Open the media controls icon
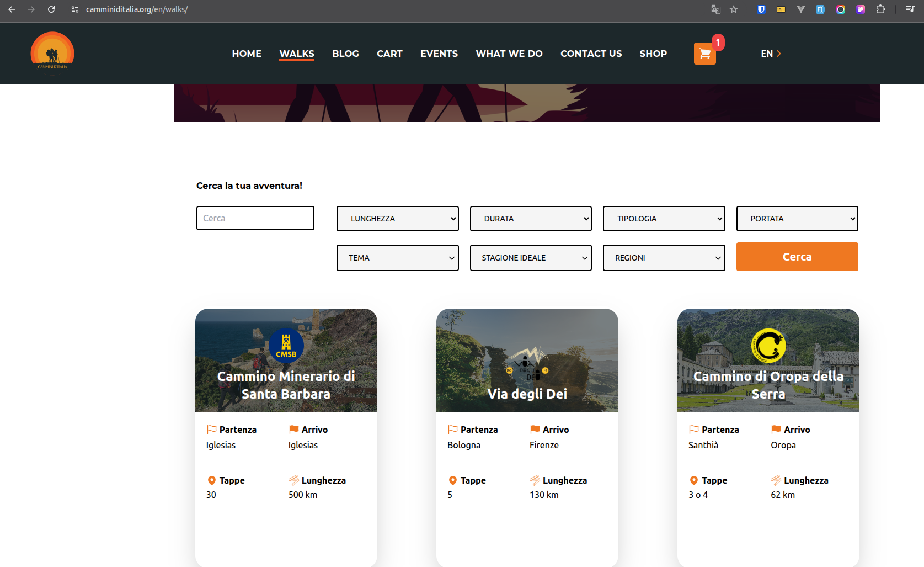 (x=910, y=9)
